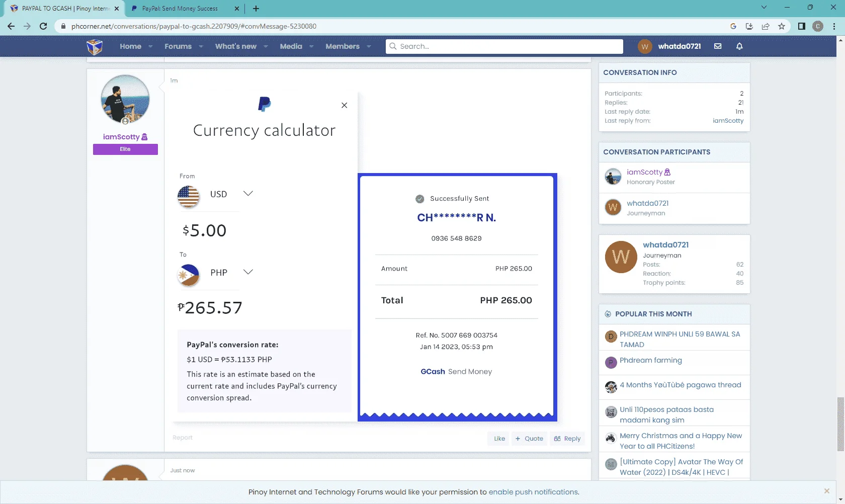The height and width of the screenshot is (504, 845).
Task: Click the Currency calculator close X
Action: (x=345, y=105)
